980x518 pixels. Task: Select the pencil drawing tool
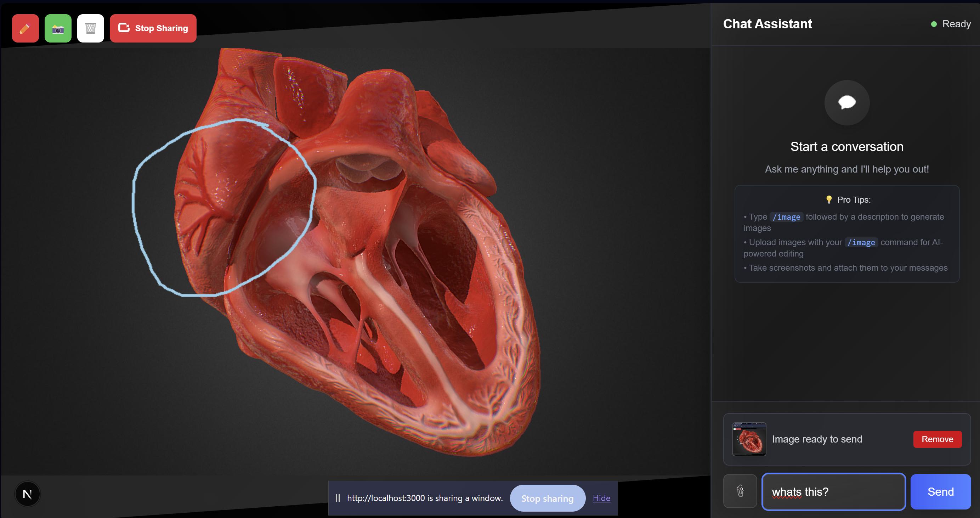pyautogui.click(x=25, y=28)
